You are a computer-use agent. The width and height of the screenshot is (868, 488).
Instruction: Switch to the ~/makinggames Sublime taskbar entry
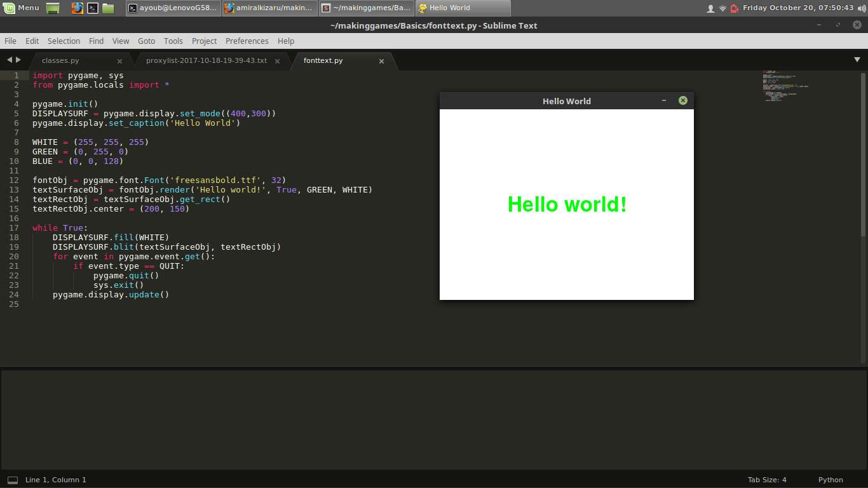click(366, 8)
